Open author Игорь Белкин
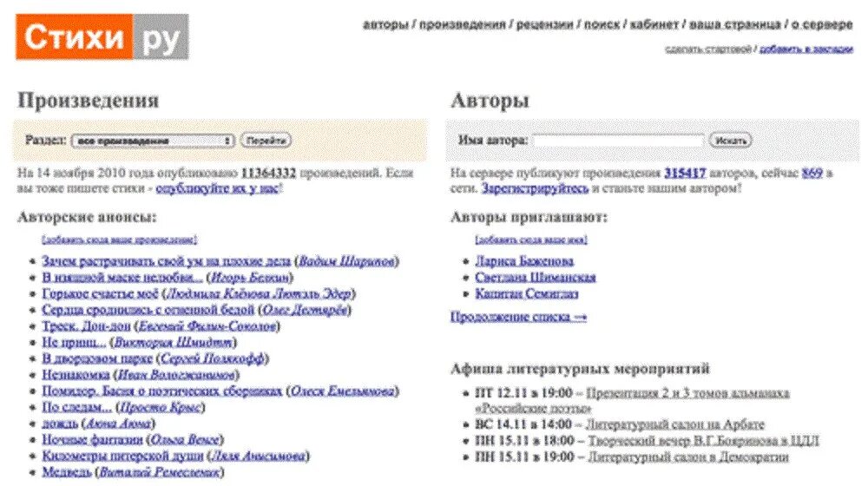Screen dimensions: 868x486 [x=250, y=277]
